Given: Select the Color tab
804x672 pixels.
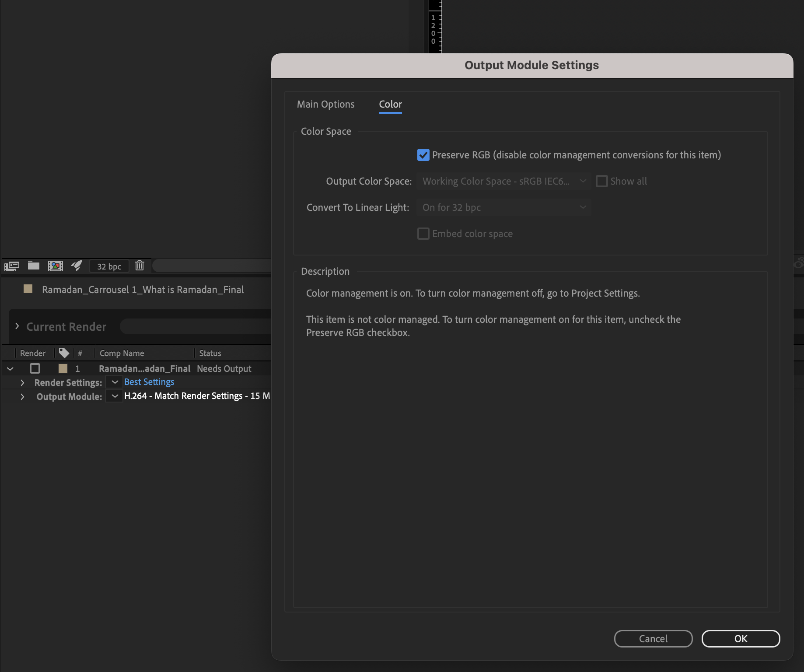Looking at the screenshot, I should click(x=390, y=104).
